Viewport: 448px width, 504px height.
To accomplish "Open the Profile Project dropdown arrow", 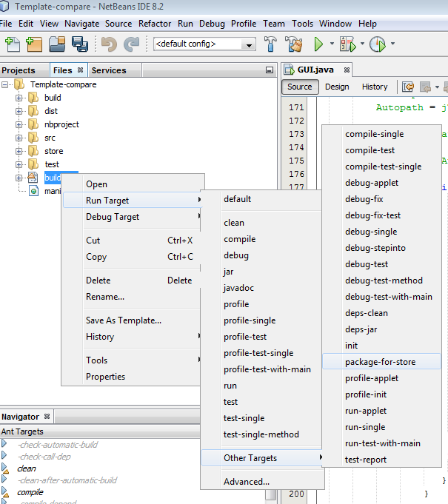I will [x=392, y=44].
